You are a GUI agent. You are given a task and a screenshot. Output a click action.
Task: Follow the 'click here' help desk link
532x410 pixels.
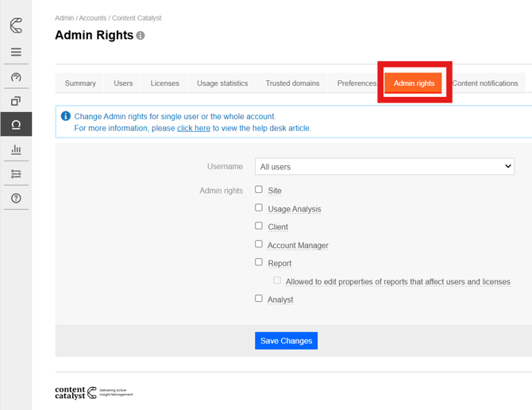[194, 128]
